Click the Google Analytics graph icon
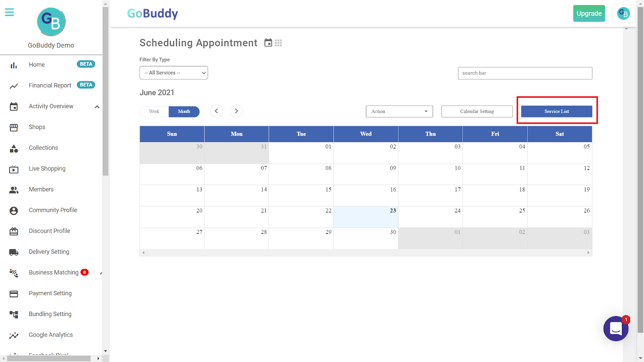The image size is (644, 362). pyautogui.click(x=14, y=335)
